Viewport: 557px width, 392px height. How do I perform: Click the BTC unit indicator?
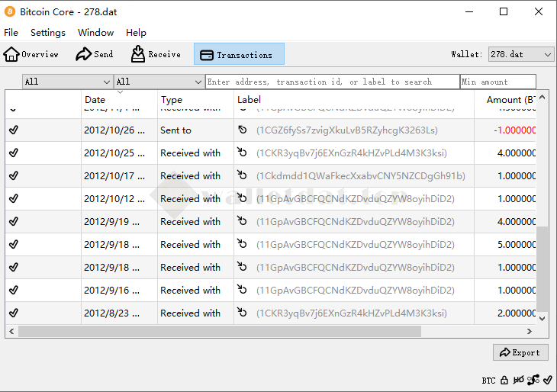click(x=488, y=381)
